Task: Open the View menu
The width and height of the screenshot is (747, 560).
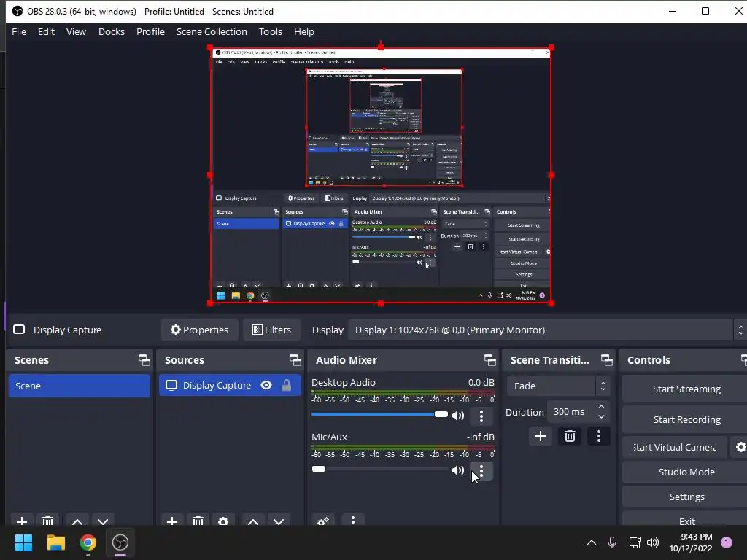Action: [76, 31]
